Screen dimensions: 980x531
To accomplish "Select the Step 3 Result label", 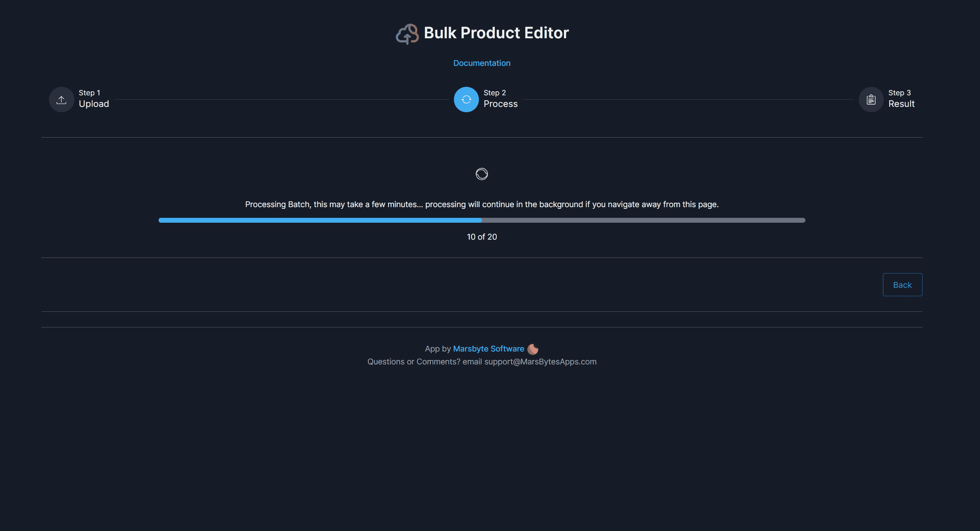I will click(901, 104).
